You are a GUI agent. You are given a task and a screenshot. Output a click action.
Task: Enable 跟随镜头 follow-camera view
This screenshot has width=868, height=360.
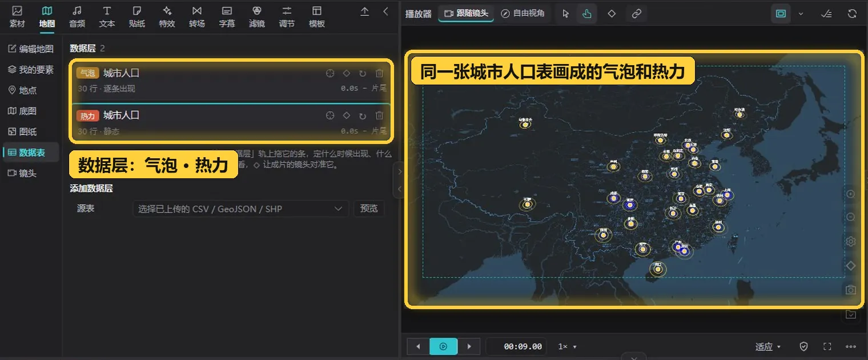(467, 13)
